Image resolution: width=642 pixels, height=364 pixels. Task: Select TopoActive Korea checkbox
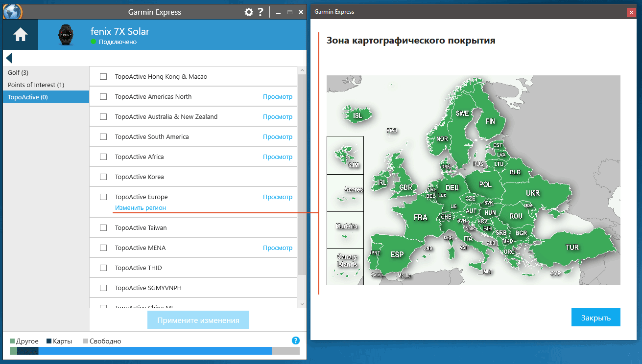point(103,177)
